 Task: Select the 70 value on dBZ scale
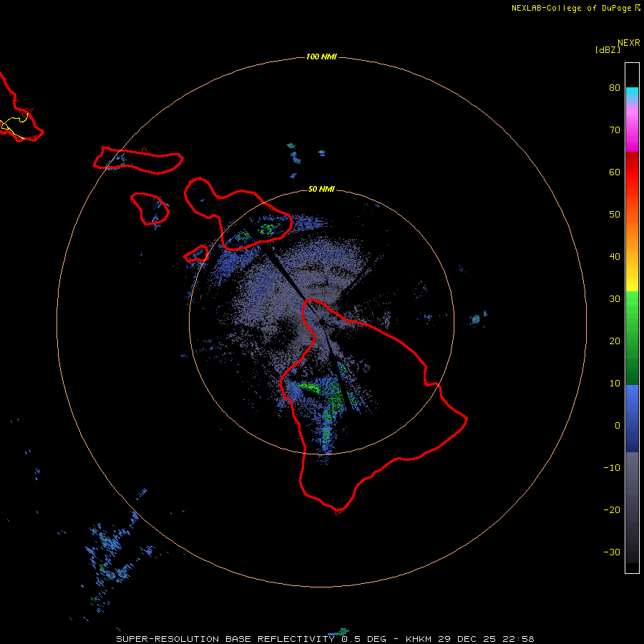pos(615,130)
